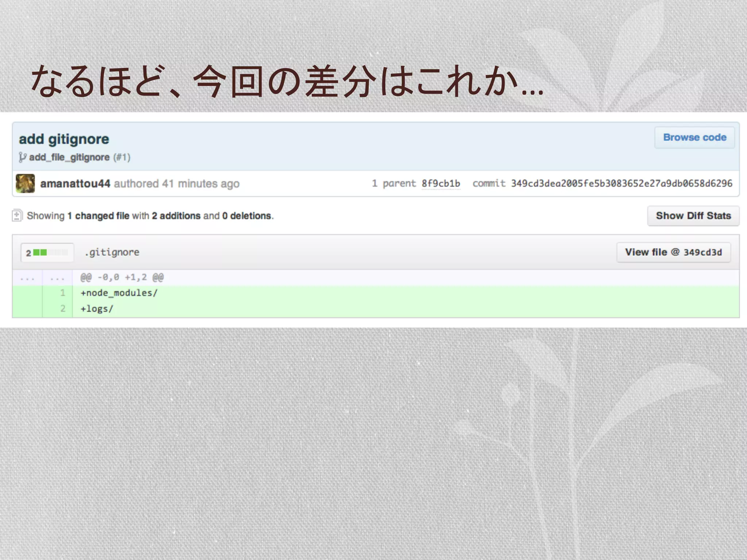
Task: Click the added line +node_modules/
Action: click(119, 293)
